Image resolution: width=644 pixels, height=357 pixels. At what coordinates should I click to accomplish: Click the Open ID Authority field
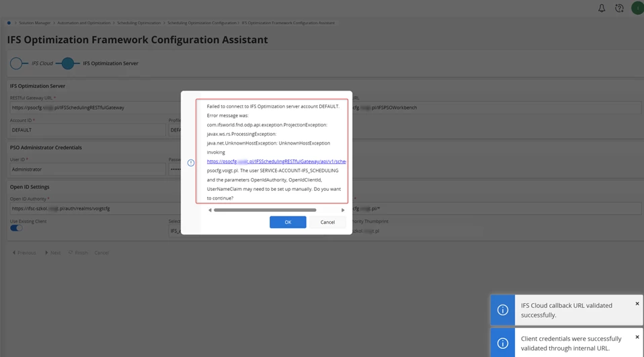95,208
